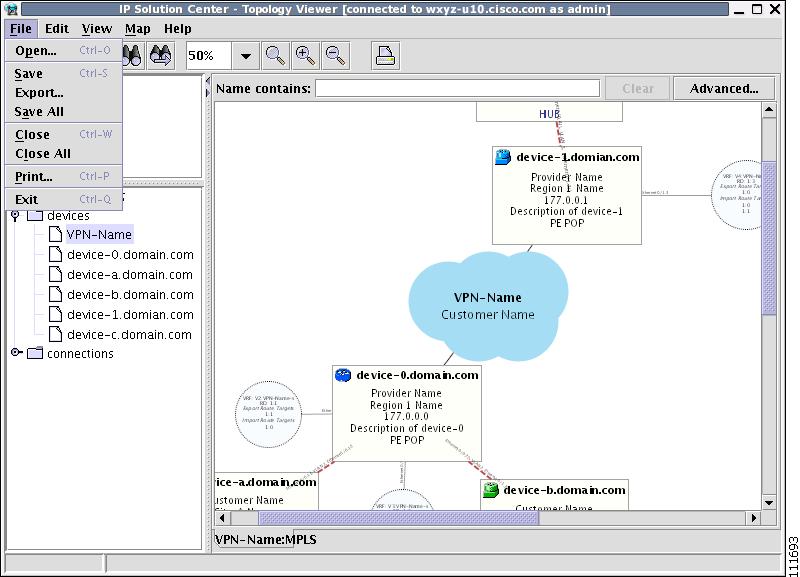Select device-b.domain.com in the tree
This screenshot has height=577, width=800.
pos(130,294)
